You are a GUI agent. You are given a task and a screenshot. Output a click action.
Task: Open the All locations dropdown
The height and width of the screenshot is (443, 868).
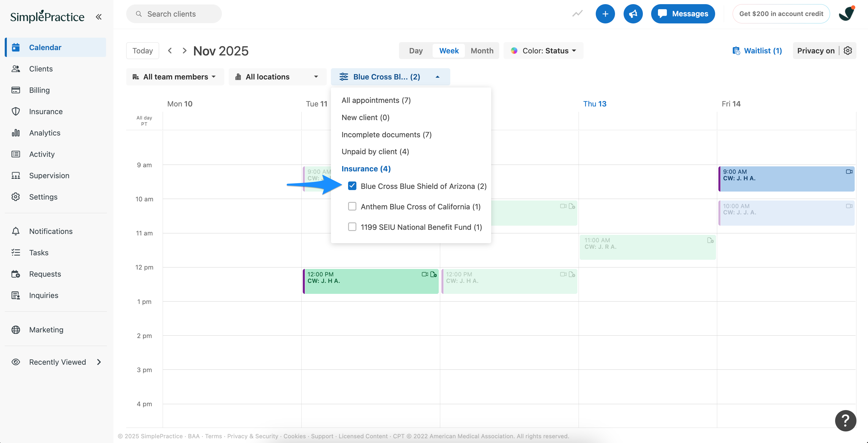[277, 77]
